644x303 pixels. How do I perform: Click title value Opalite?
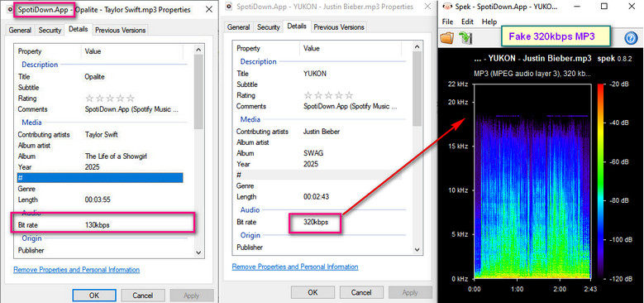point(94,76)
